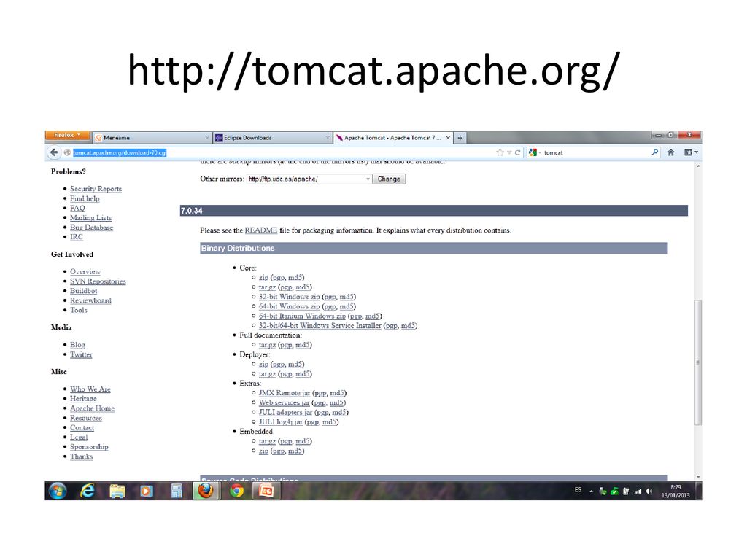Image resolution: width=747 pixels, height=560 pixels.
Task: Click taskbar clock showing 8:29
Action: pyautogui.click(x=676, y=491)
